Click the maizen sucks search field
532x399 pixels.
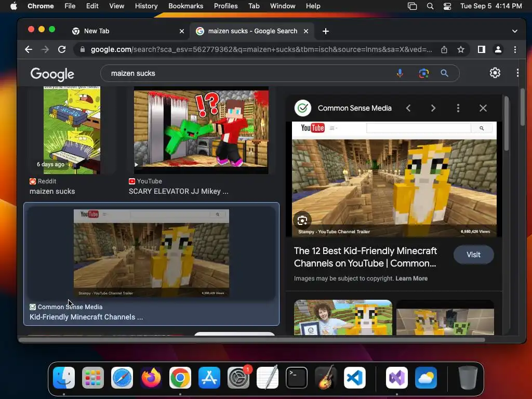pyautogui.click(x=251, y=73)
